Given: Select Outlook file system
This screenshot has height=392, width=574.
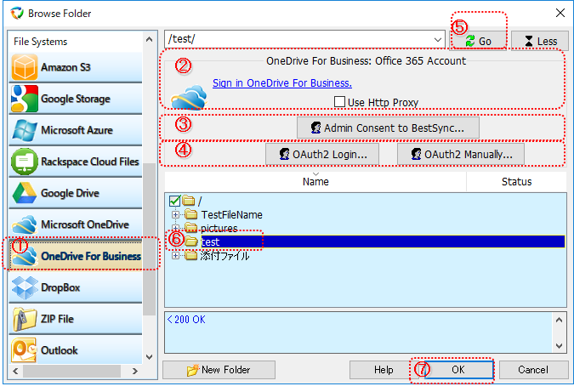Looking at the screenshot, I should [x=76, y=349].
